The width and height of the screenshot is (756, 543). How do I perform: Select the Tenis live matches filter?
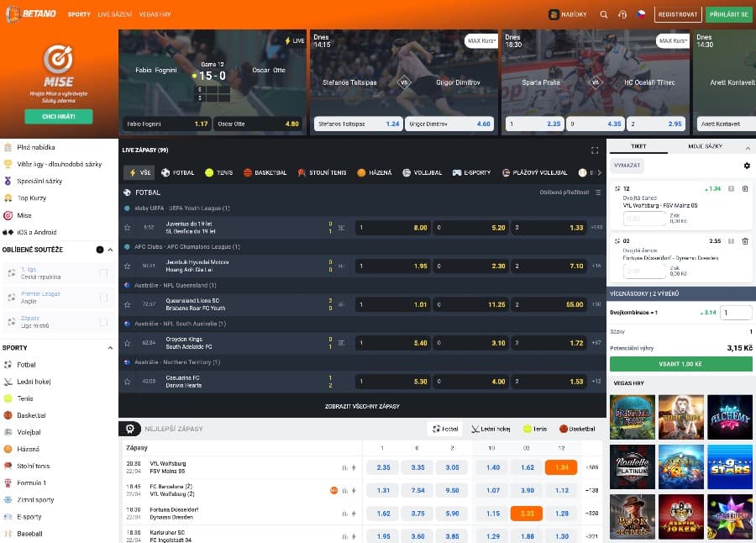(218, 172)
